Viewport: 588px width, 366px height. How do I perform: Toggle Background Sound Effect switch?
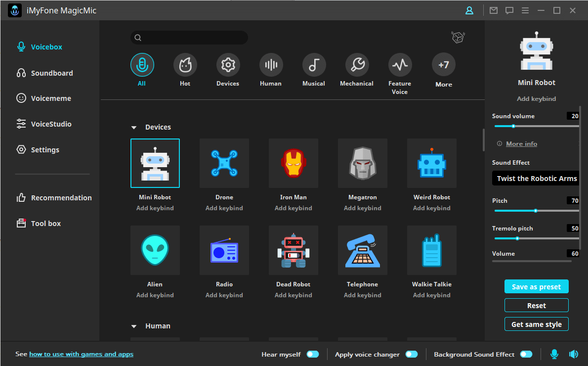click(x=526, y=354)
